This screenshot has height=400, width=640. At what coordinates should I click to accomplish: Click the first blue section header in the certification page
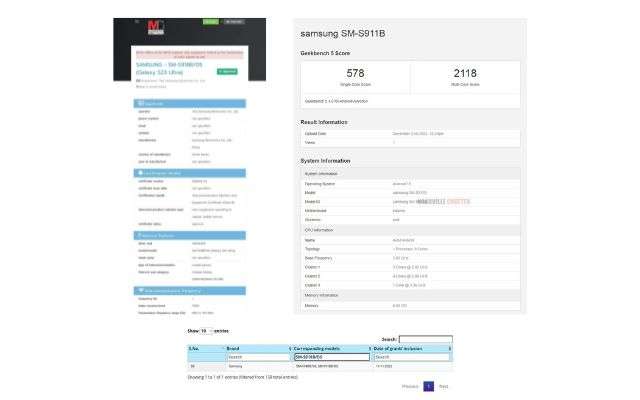coord(190,104)
